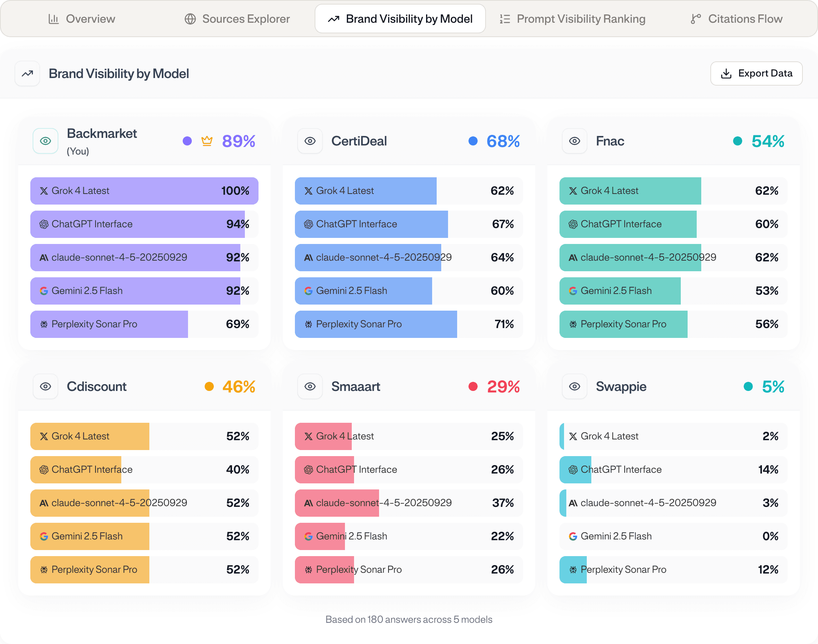The height and width of the screenshot is (644, 818).
Task: Toggle CertiDeal visibility eye icon
Action: coord(310,141)
